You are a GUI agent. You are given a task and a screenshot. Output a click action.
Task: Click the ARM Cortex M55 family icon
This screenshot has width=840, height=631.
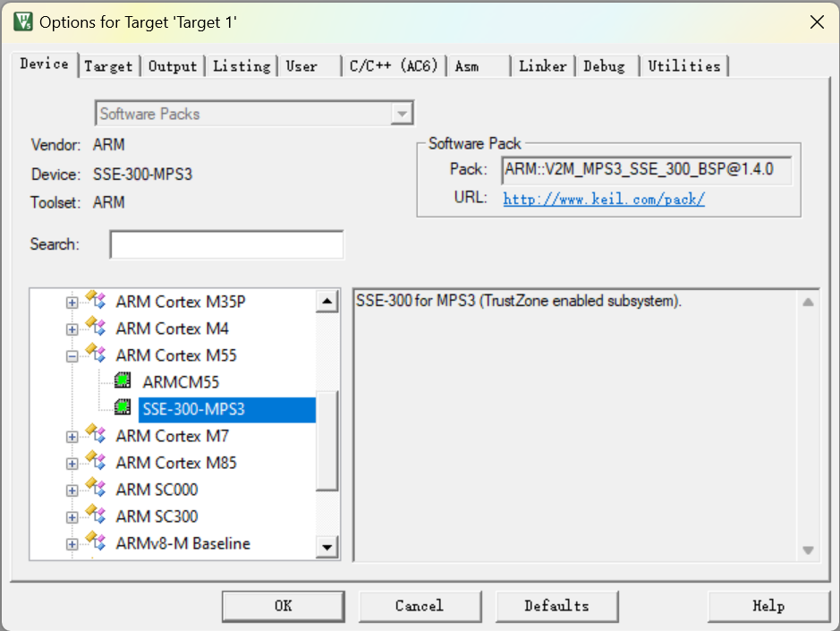click(96, 354)
